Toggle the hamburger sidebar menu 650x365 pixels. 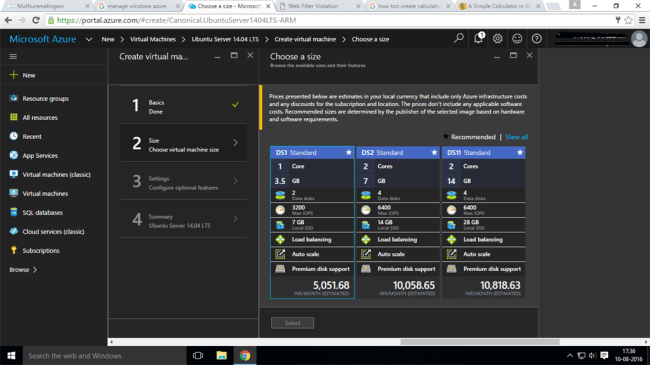tap(13, 56)
